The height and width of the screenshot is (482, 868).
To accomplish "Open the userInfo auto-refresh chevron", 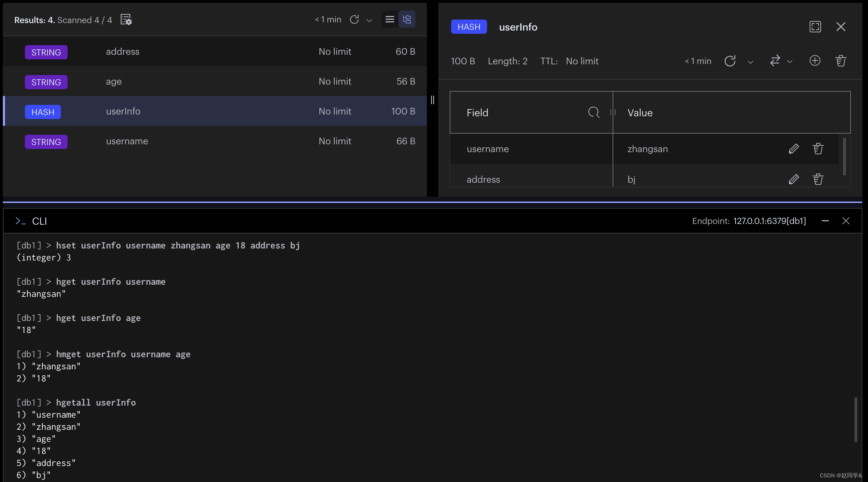I will pyautogui.click(x=751, y=62).
